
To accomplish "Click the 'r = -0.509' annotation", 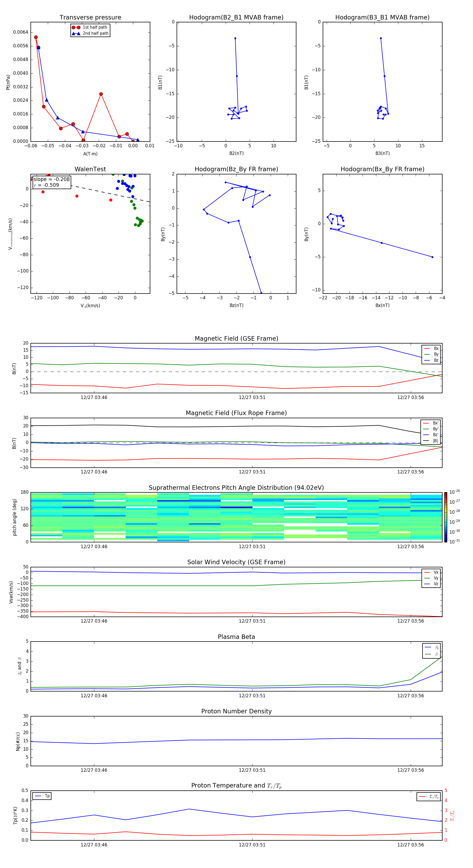I will point(47,185).
